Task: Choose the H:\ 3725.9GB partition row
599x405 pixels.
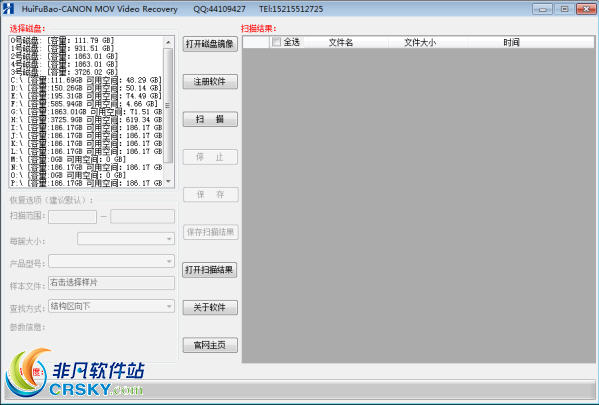Action: click(x=86, y=120)
